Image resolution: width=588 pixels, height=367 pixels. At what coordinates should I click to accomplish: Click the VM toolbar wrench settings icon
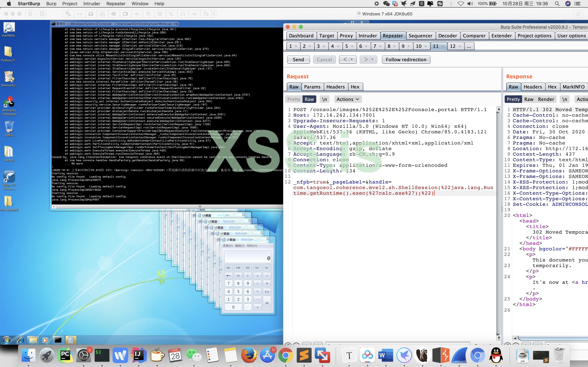tap(68, 14)
